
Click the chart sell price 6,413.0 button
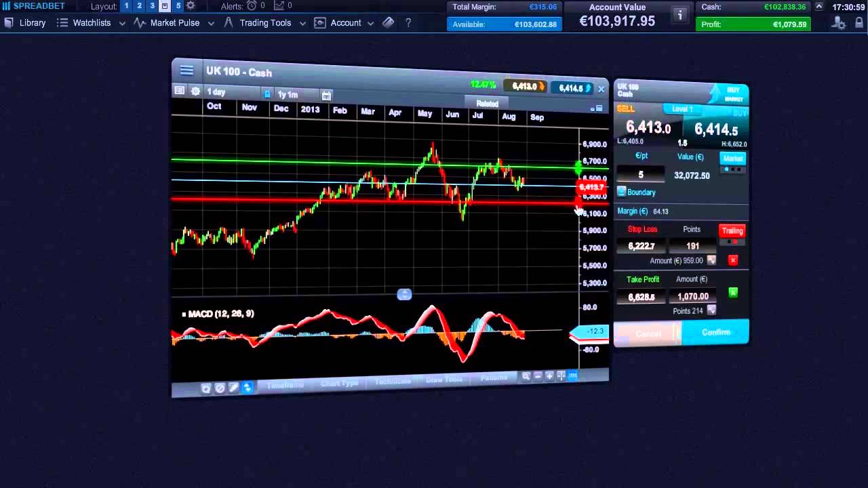(x=526, y=87)
